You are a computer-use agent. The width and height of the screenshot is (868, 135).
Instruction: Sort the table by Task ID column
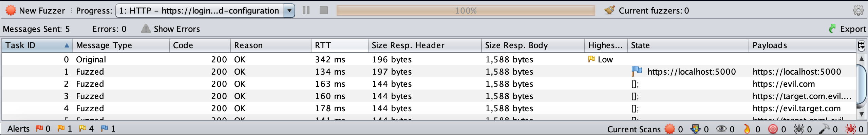pos(37,45)
